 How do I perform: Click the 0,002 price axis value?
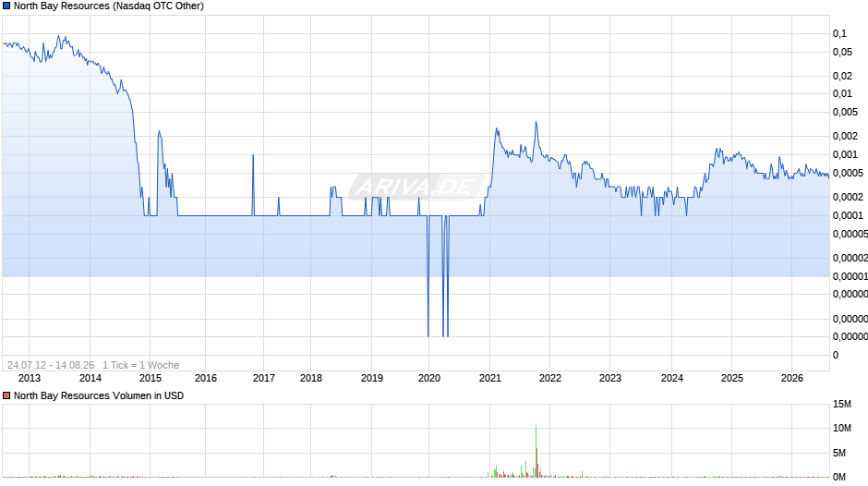click(x=845, y=137)
